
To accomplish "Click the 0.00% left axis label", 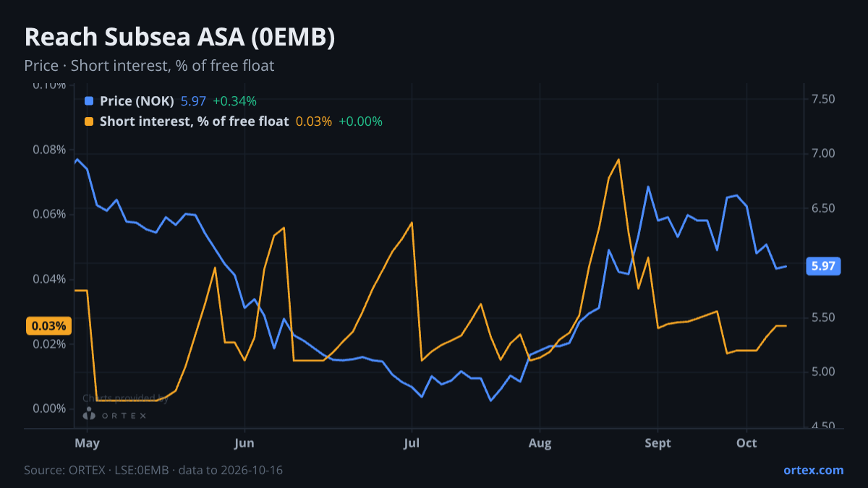I will pos(51,408).
